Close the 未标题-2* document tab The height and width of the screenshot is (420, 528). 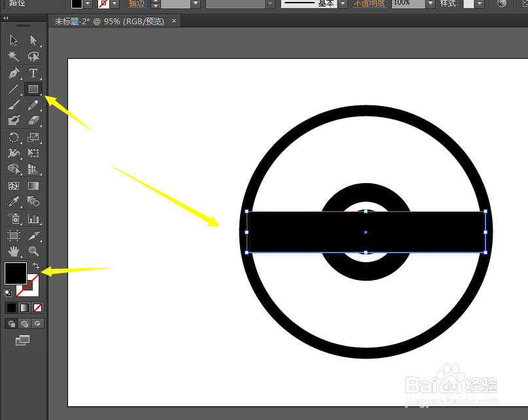[x=174, y=20]
